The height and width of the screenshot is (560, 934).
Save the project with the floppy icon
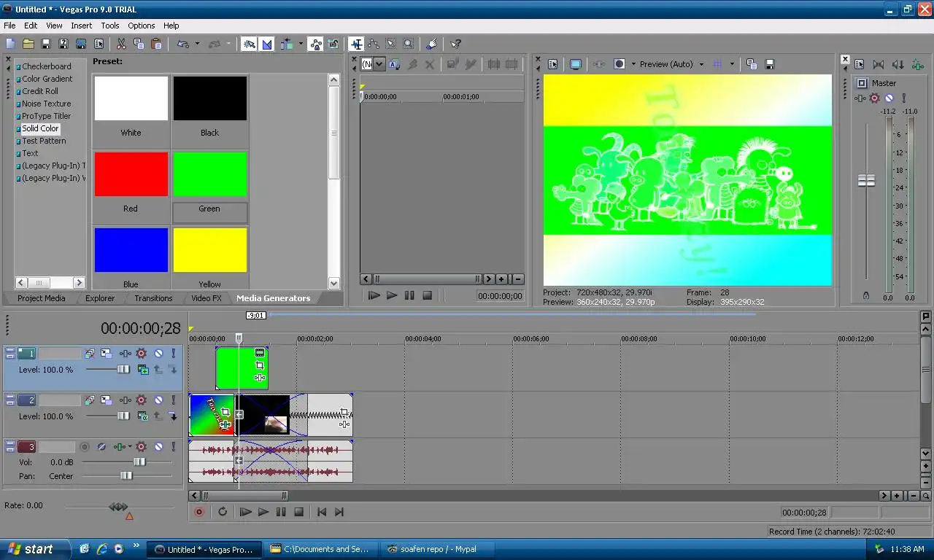click(45, 44)
